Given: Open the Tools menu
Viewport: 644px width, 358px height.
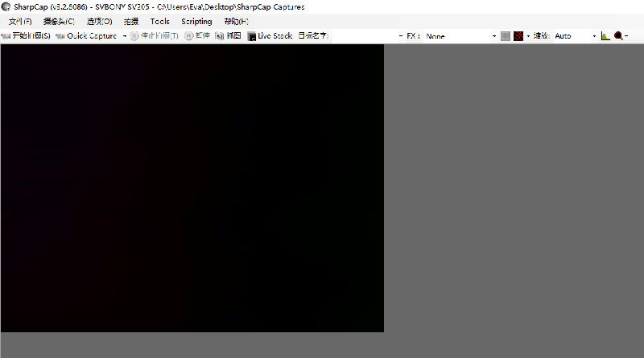Looking at the screenshot, I should (x=159, y=22).
